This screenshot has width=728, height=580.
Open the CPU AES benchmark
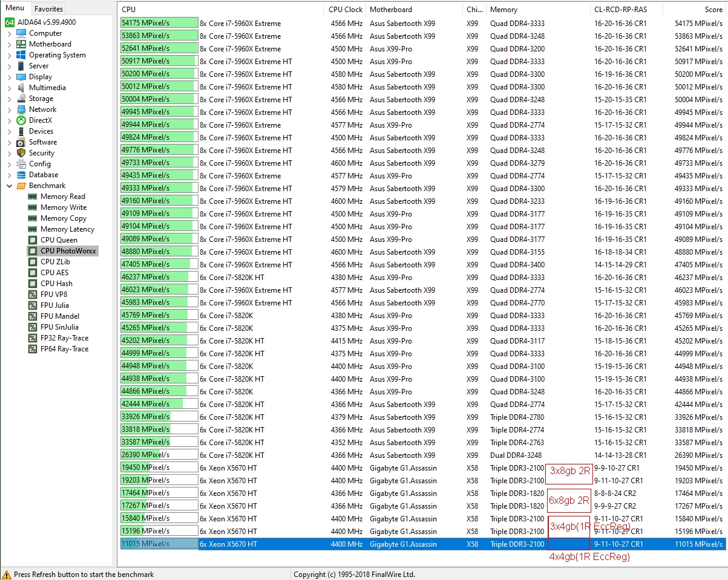click(x=54, y=273)
